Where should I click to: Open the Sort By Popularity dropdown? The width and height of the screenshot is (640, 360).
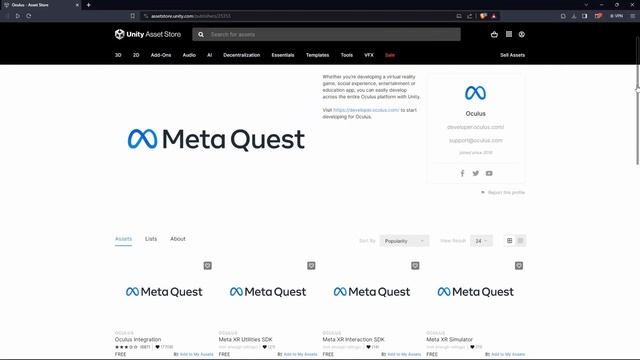pyautogui.click(x=404, y=241)
